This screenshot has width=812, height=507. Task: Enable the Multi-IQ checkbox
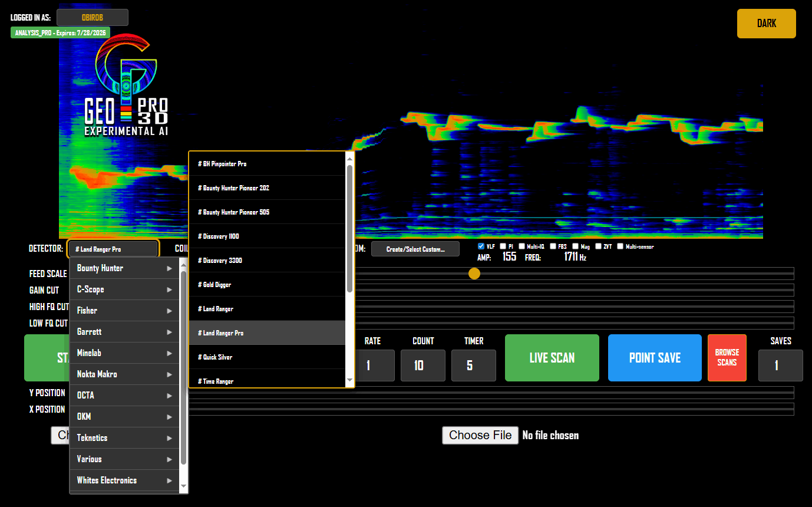pos(521,246)
